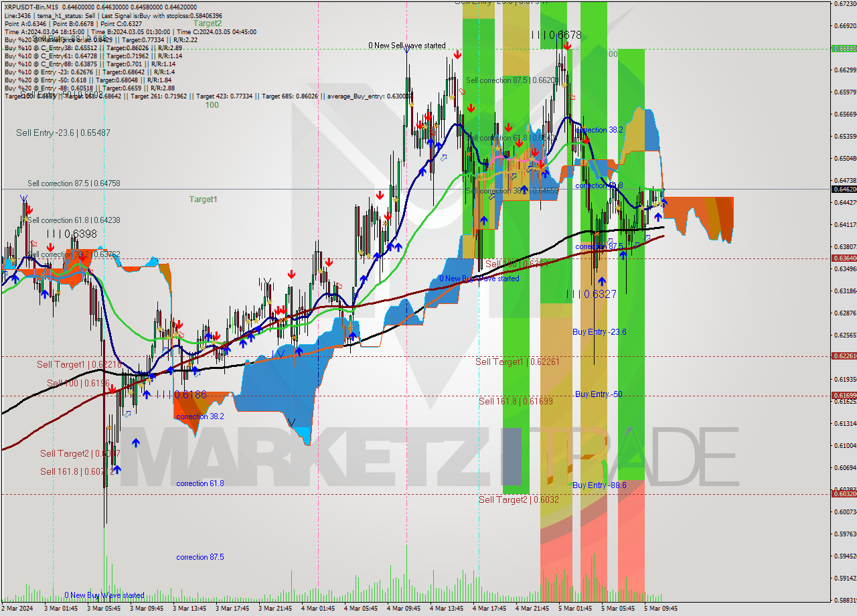This screenshot has width=857, height=616.
Task: Select the 'Buy Entry -23.6' label
Action: coord(599,331)
